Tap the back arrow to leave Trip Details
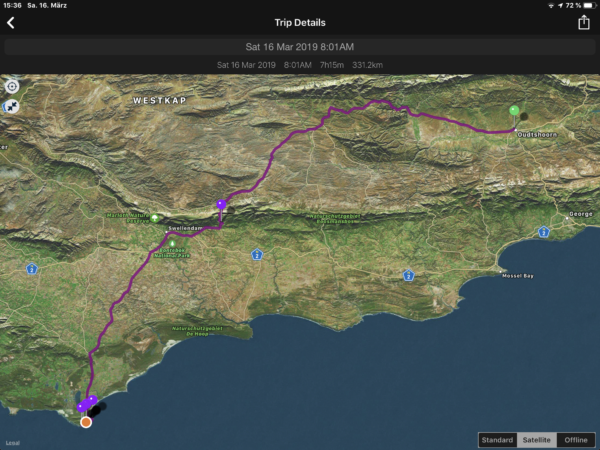 pos(11,23)
